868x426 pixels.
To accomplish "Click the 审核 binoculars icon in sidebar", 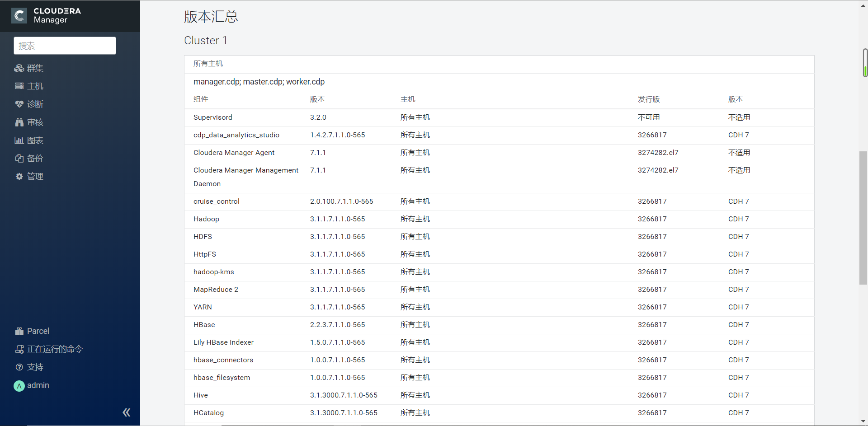I will (19, 122).
